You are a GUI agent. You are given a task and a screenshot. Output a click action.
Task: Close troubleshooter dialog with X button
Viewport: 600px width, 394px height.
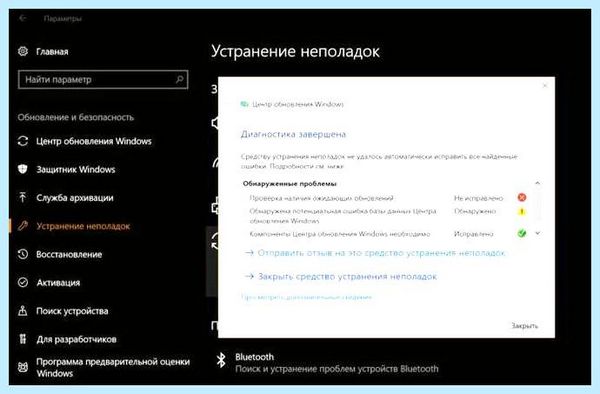coord(545,85)
